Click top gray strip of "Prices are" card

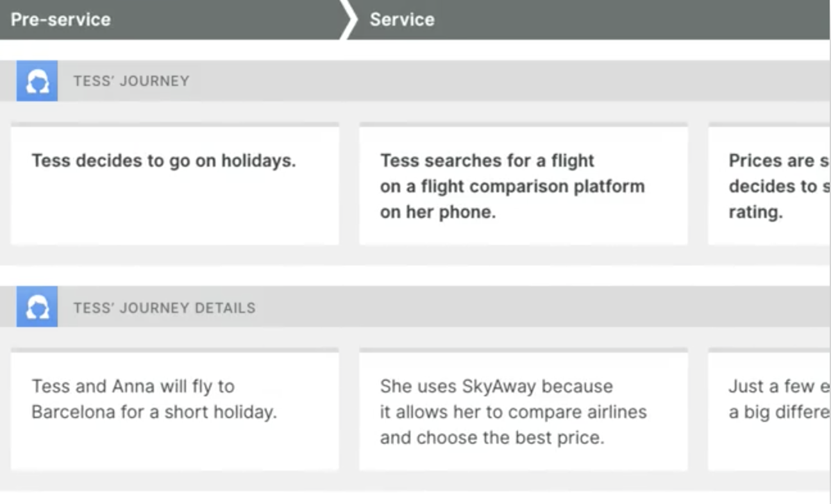[x=769, y=124]
